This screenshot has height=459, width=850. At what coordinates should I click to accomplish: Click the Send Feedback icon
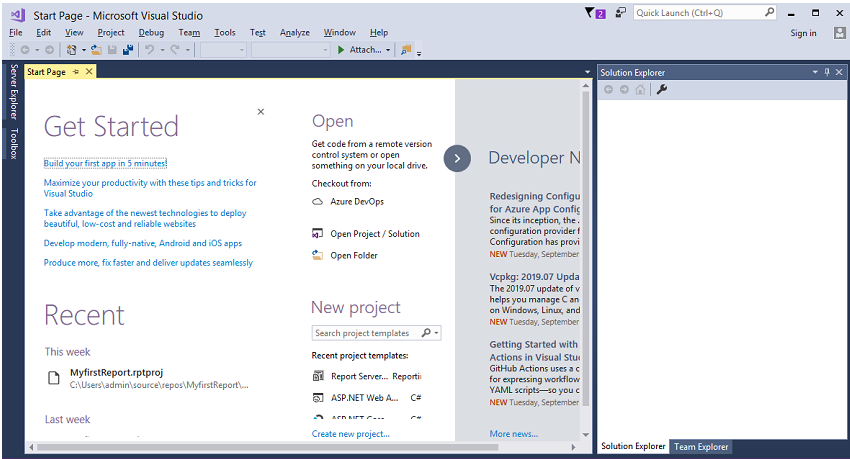coord(620,13)
